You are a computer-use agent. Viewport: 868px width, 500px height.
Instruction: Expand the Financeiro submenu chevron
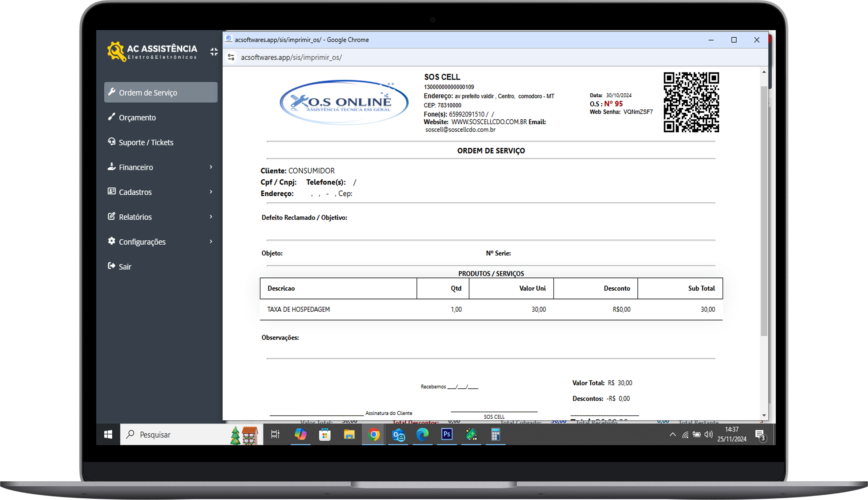[x=211, y=167]
